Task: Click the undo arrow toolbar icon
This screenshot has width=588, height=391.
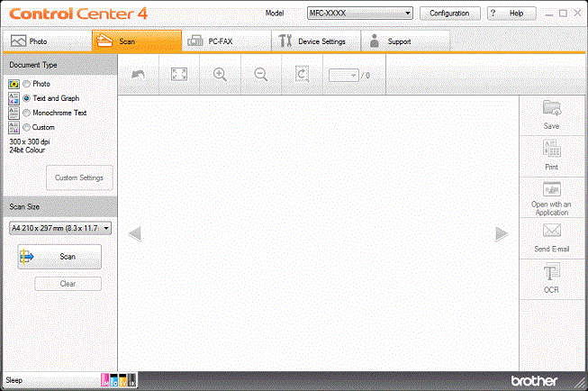Action: 138,75
